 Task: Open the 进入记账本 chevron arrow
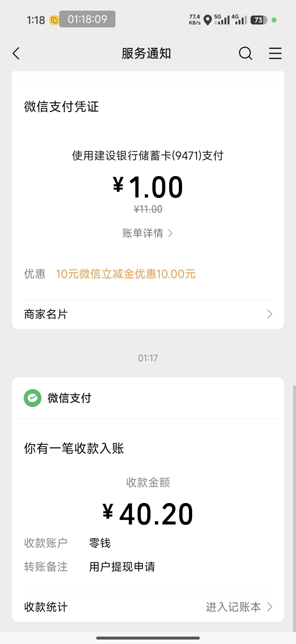[x=269, y=607]
